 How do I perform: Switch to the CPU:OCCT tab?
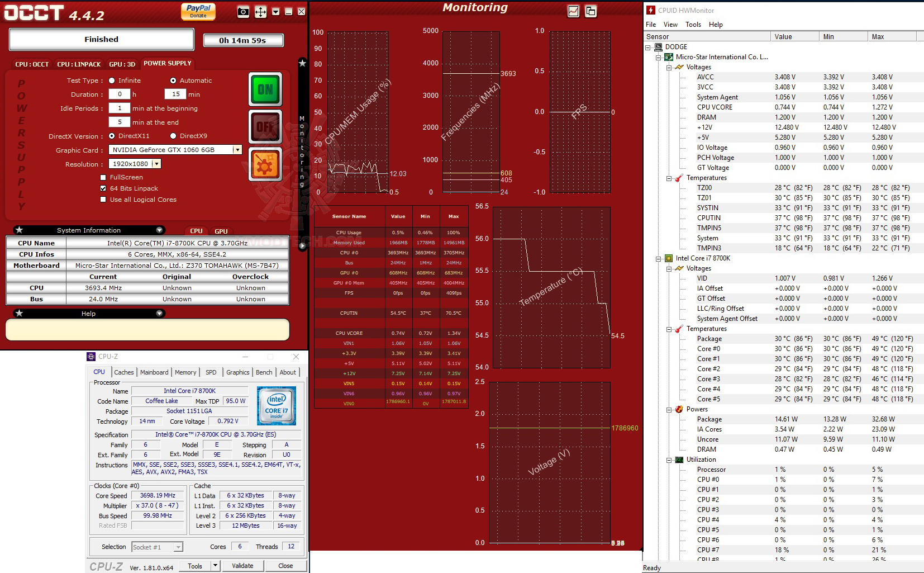point(32,64)
